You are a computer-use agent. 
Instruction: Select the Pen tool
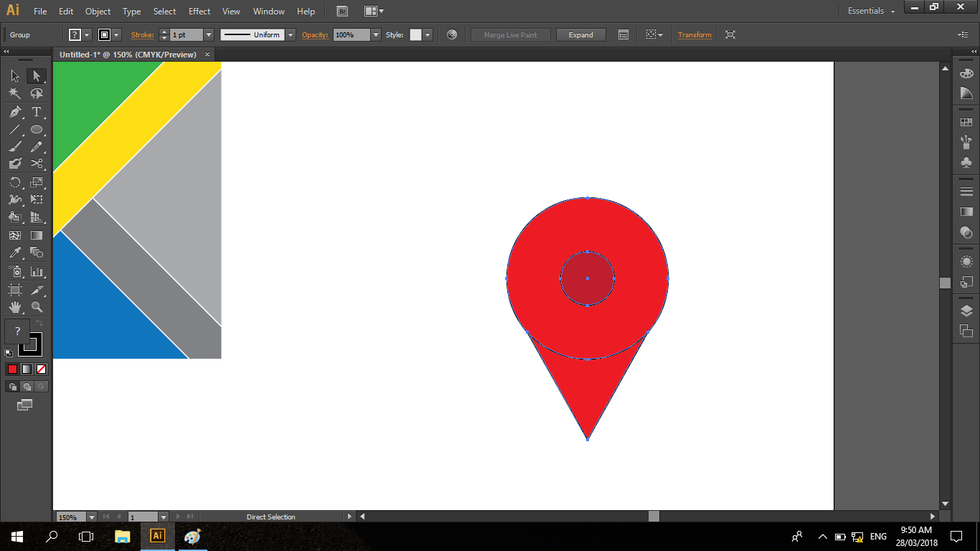click(15, 112)
